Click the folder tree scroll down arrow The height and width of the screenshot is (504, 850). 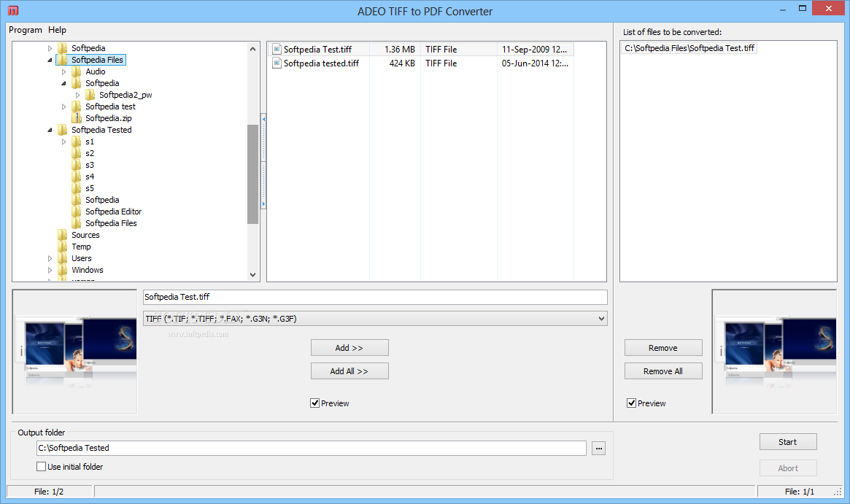[252, 275]
